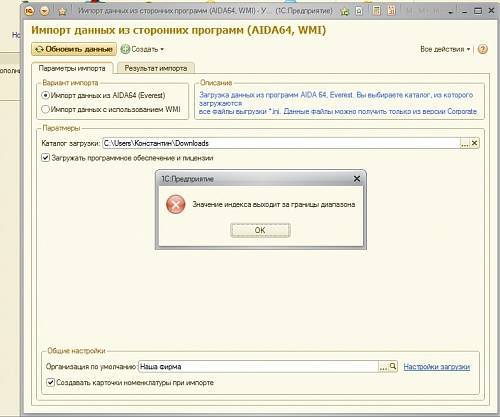Viewport: 500px width, 417px height.
Task: Clear the Каталог загрузки field with X
Action: point(474,143)
